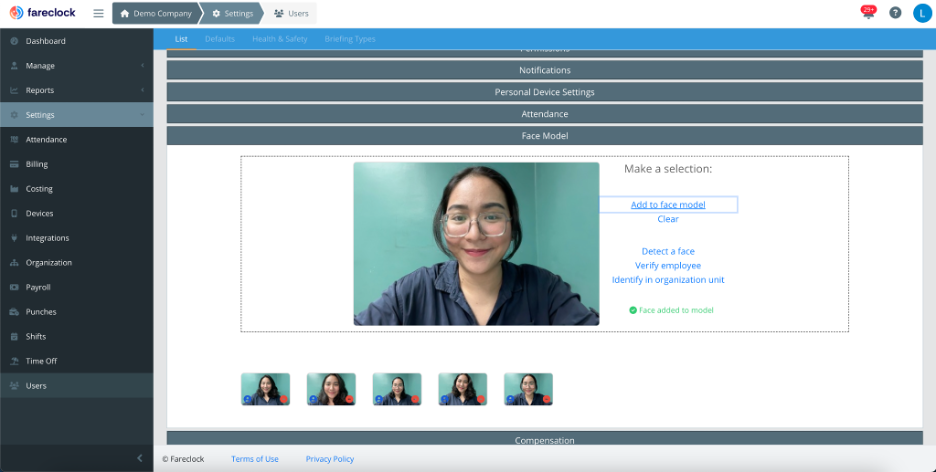Open Organization hierarchy icon
Image resolution: width=936 pixels, height=472 pixels.
[x=14, y=263]
